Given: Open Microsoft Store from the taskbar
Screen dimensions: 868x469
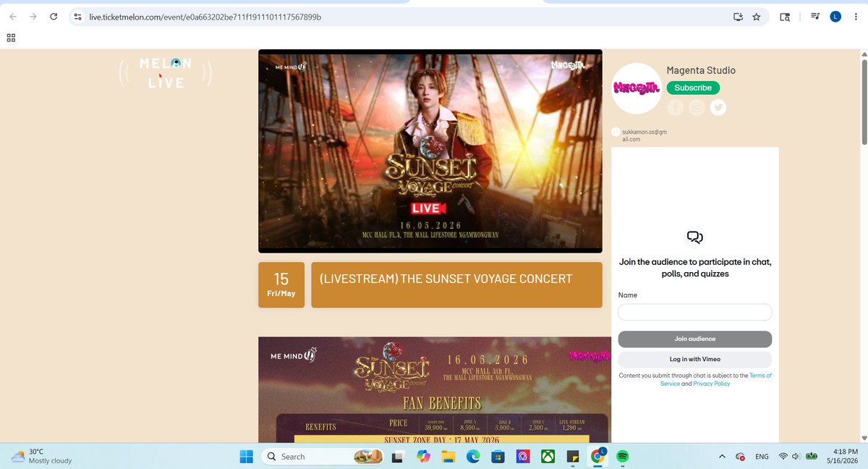Looking at the screenshot, I should (x=498, y=457).
